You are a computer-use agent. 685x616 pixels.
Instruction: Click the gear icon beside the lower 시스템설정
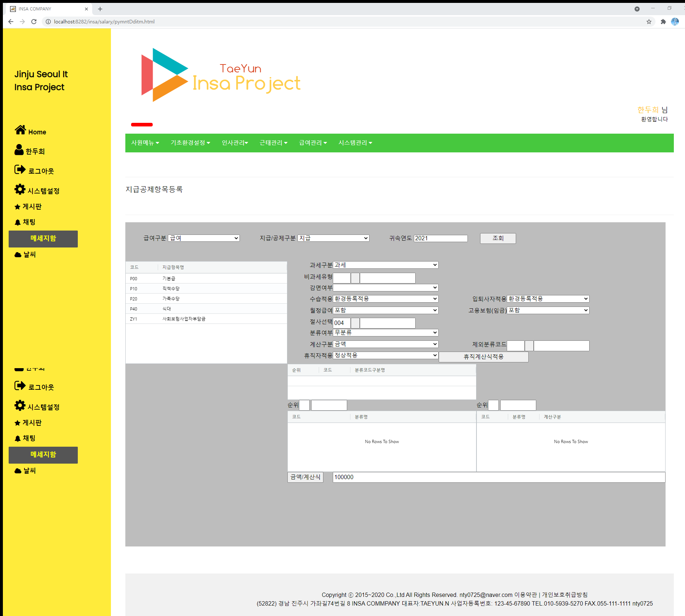pyautogui.click(x=20, y=405)
